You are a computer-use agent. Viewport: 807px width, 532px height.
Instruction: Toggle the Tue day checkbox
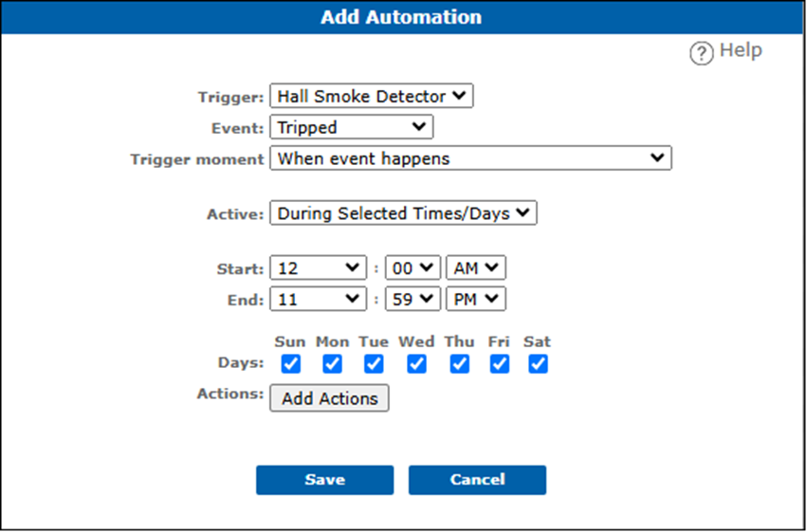374,364
